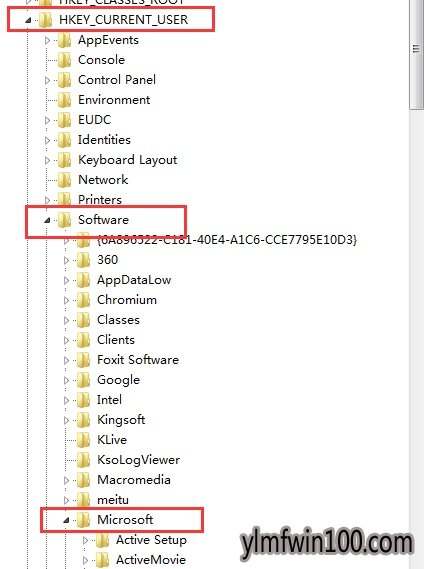Expand the EUDC key
Image resolution: width=424 pixels, height=569 pixels.
tap(47, 120)
